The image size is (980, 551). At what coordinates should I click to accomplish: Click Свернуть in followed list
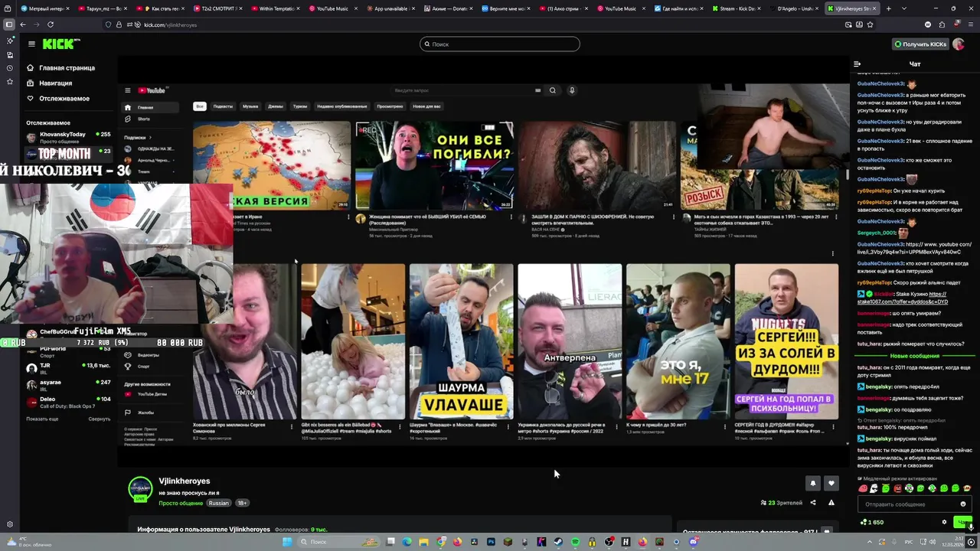coord(100,419)
